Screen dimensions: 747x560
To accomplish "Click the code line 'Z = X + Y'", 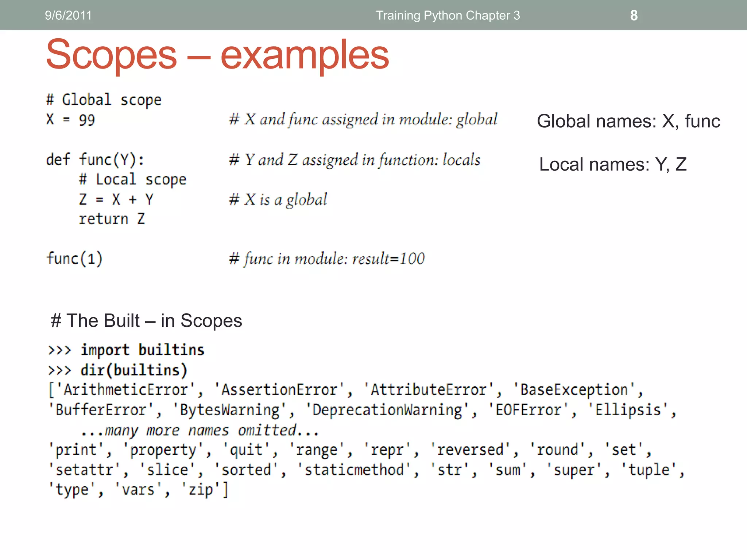I will point(116,199).
